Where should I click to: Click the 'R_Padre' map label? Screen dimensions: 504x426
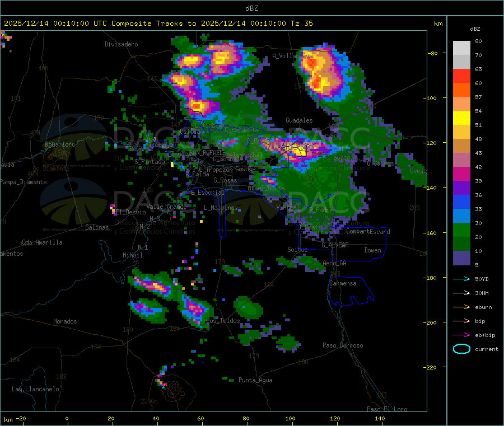[321, 210]
